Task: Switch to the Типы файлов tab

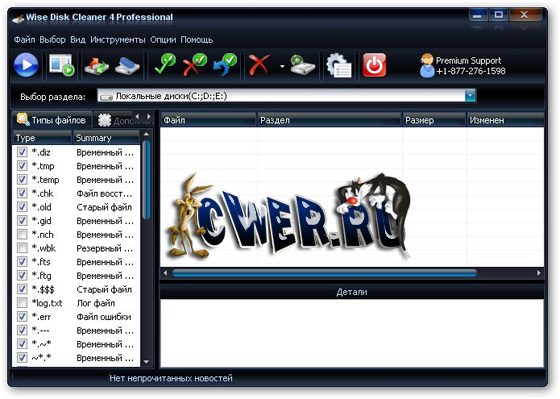Action: pos(52,120)
